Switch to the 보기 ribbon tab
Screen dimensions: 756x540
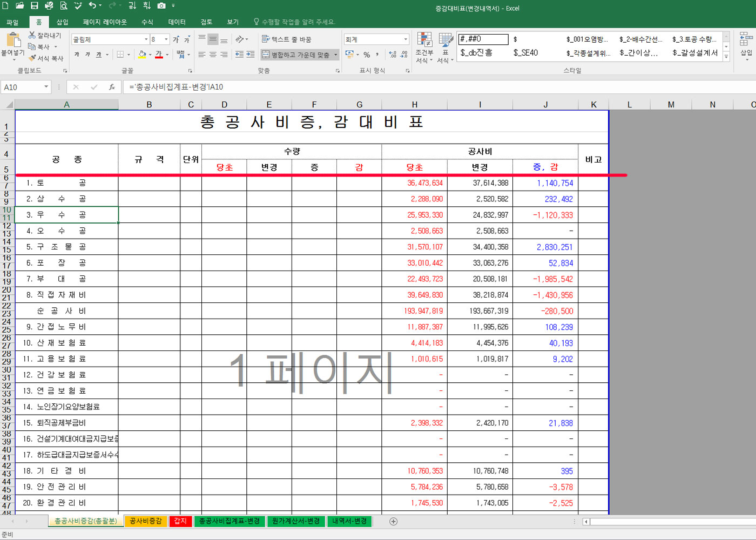pos(233,22)
